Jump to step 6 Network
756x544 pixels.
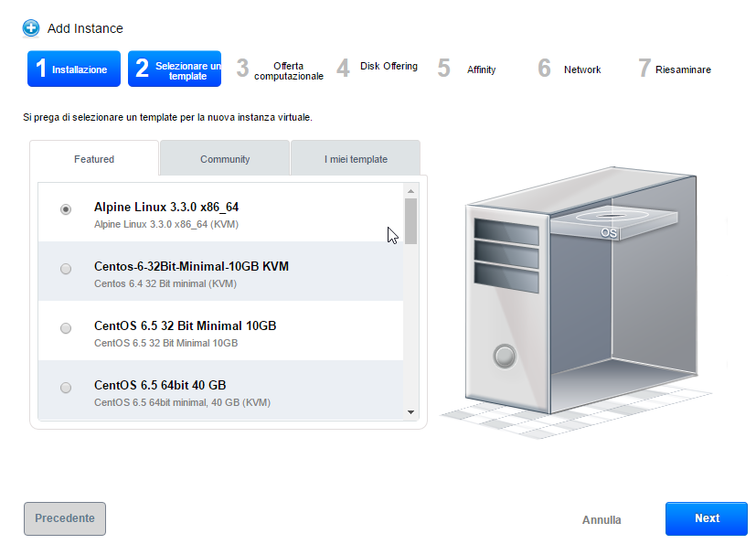coord(570,69)
